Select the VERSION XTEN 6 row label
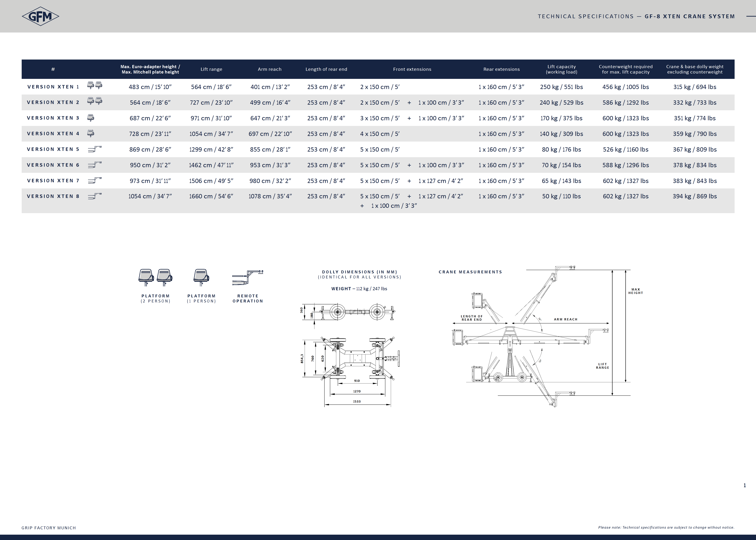Image resolution: width=756 pixels, height=540 pixels. pyautogui.click(x=53, y=165)
